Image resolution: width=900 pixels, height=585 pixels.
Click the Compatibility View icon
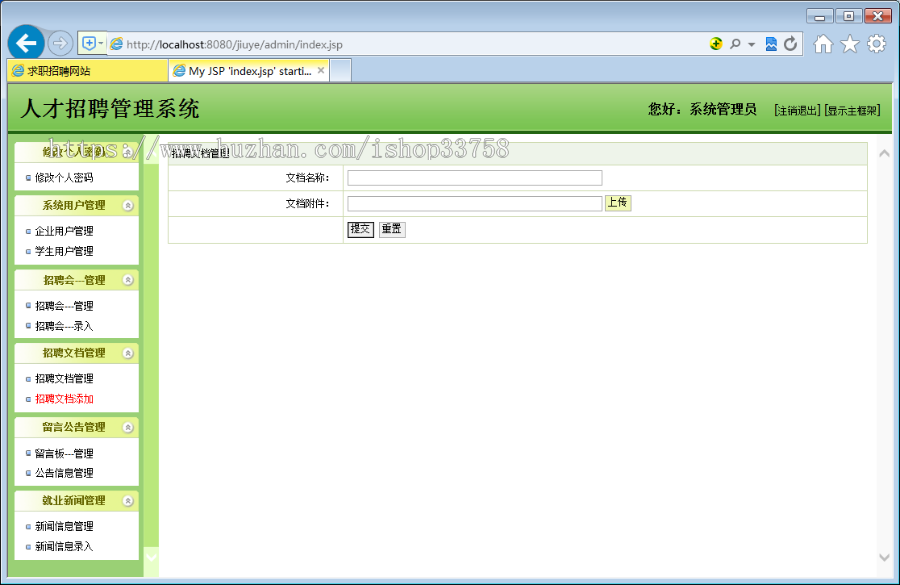click(770, 44)
